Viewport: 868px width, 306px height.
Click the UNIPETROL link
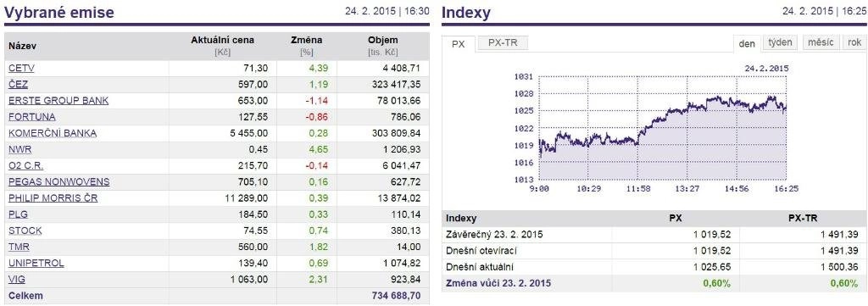point(36,264)
